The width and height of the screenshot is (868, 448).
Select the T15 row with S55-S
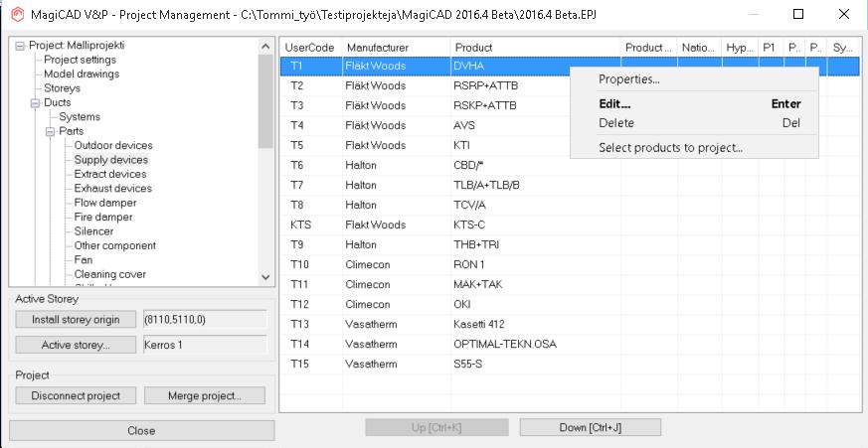pyautogui.click(x=571, y=365)
